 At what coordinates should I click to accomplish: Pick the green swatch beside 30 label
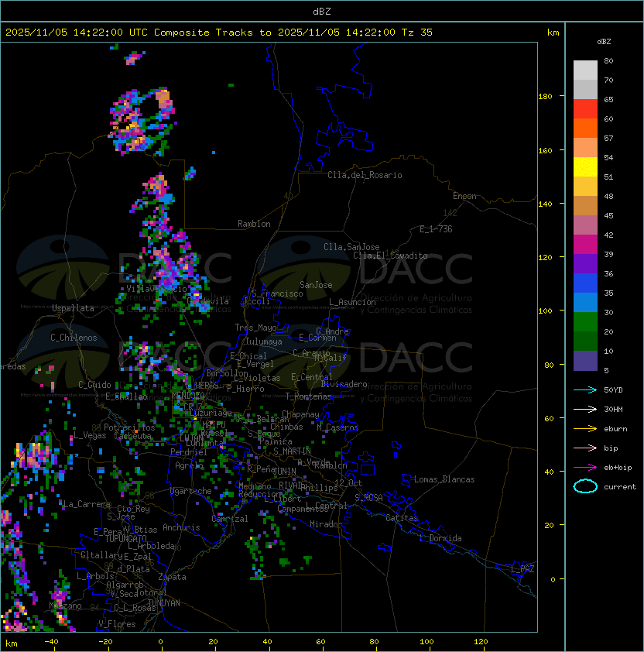pyautogui.click(x=585, y=322)
